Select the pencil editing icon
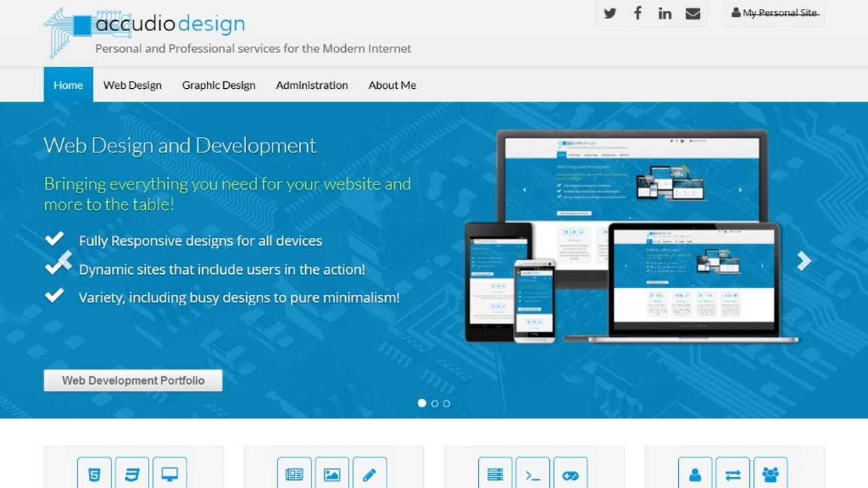This screenshot has height=488, width=868. click(x=370, y=473)
